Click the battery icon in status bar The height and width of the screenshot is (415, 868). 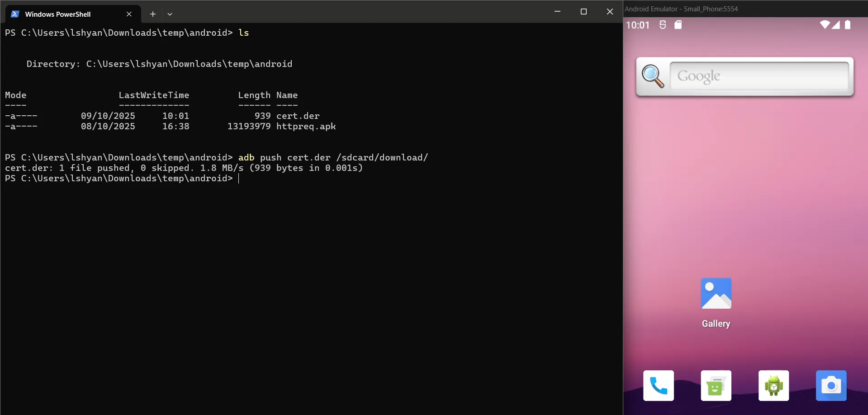pyautogui.click(x=848, y=25)
